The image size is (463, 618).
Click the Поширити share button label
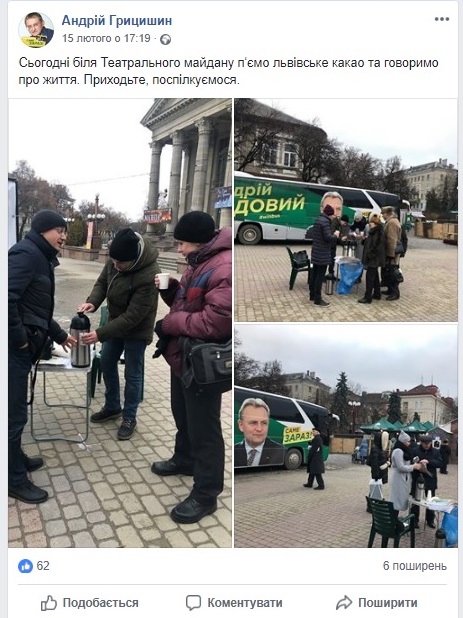click(x=388, y=603)
